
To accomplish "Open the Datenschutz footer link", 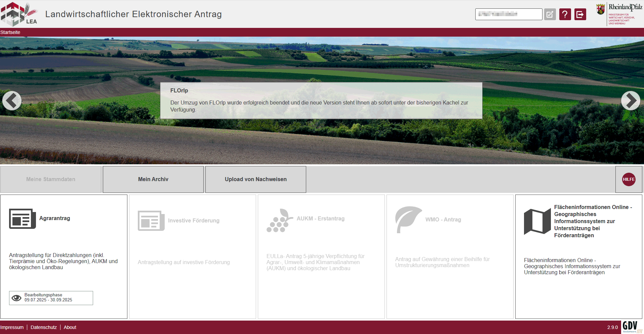I will pyautogui.click(x=44, y=327).
